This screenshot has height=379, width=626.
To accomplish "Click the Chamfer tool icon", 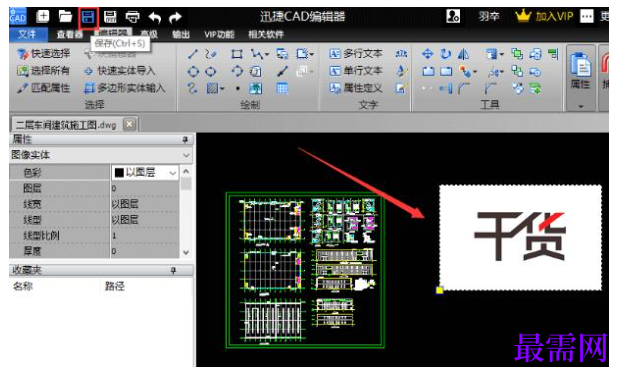I will (x=490, y=88).
